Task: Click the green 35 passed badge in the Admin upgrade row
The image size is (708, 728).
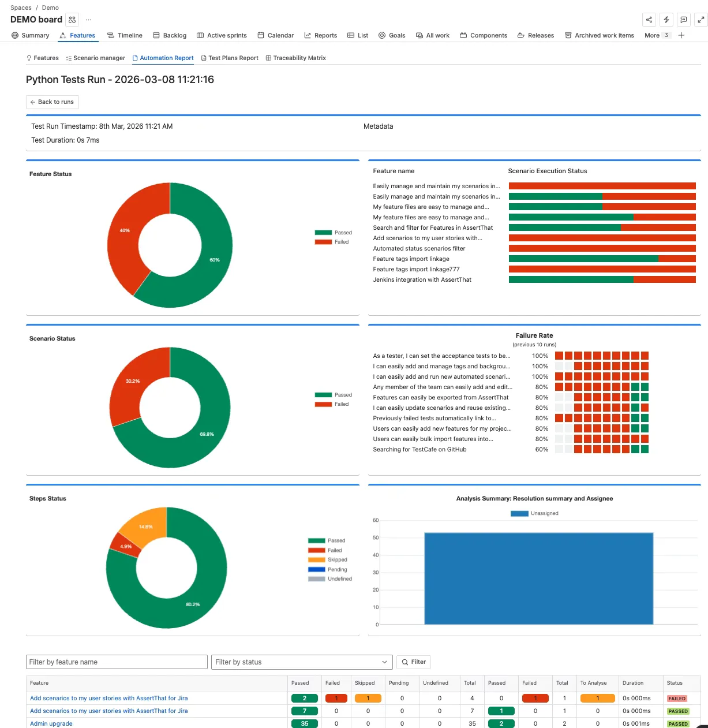Action: [x=305, y=723]
